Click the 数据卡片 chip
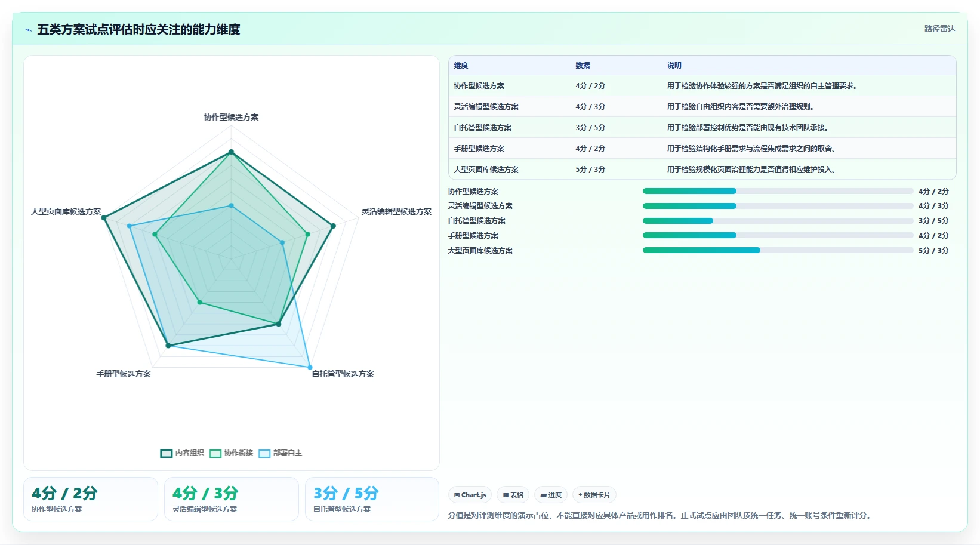Screen dimensions: 980x545 [x=594, y=495]
